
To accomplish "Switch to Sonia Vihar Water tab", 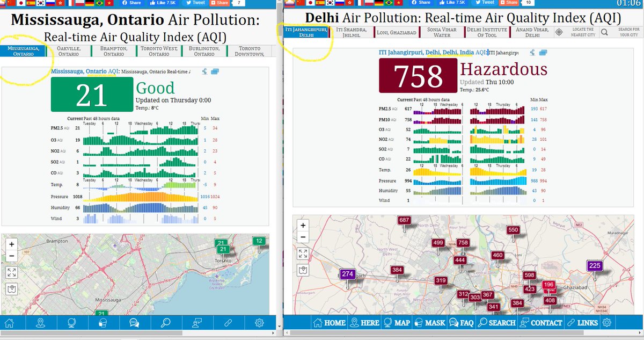I will tap(442, 32).
